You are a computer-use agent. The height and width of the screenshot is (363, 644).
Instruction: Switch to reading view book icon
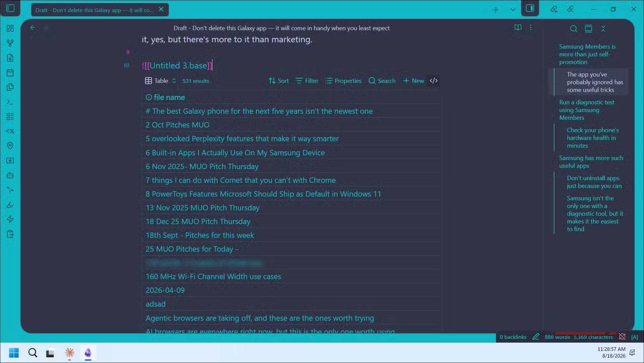pyautogui.click(x=518, y=28)
